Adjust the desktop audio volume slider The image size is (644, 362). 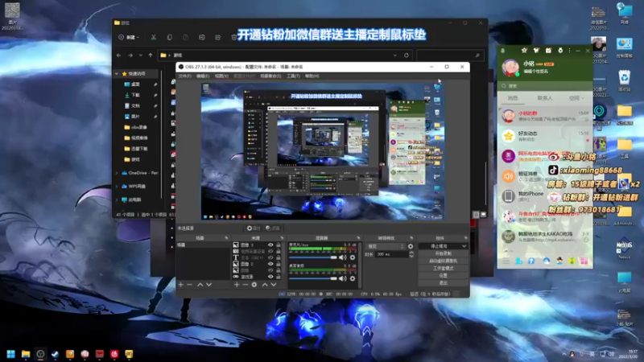313,278
